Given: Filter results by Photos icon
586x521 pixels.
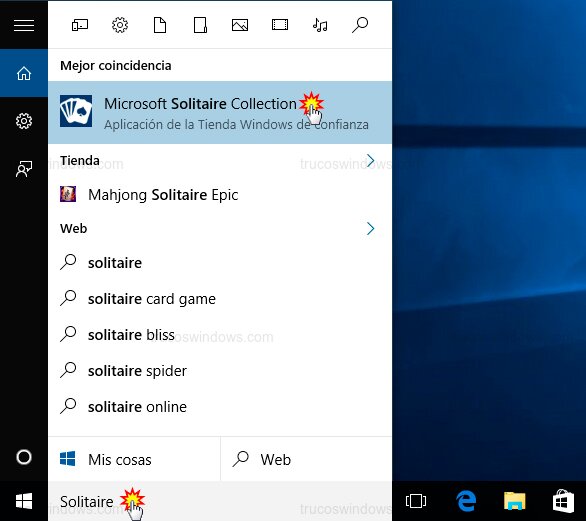Looking at the screenshot, I should click(x=240, y=25).
